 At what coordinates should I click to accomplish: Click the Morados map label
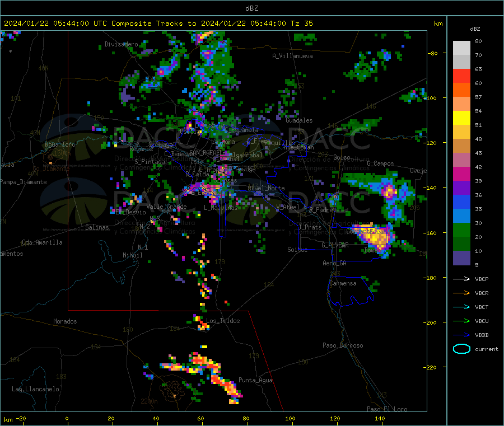(x=65, y=321)
